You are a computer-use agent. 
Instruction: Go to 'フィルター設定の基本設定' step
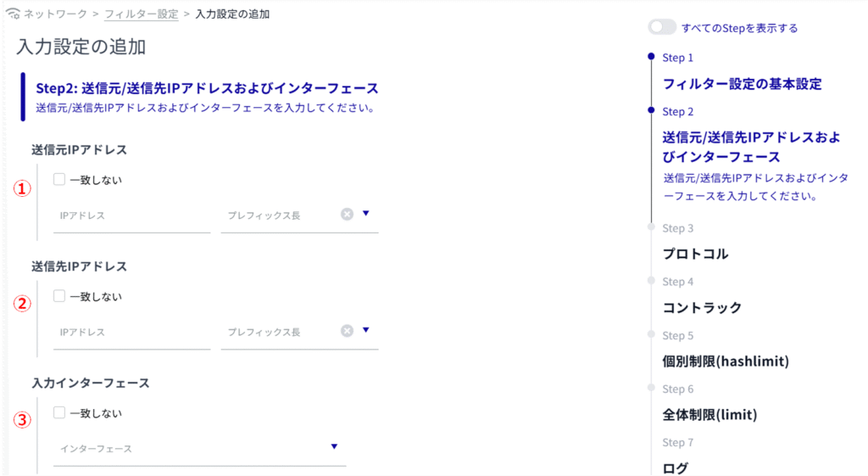coord(742,84)
